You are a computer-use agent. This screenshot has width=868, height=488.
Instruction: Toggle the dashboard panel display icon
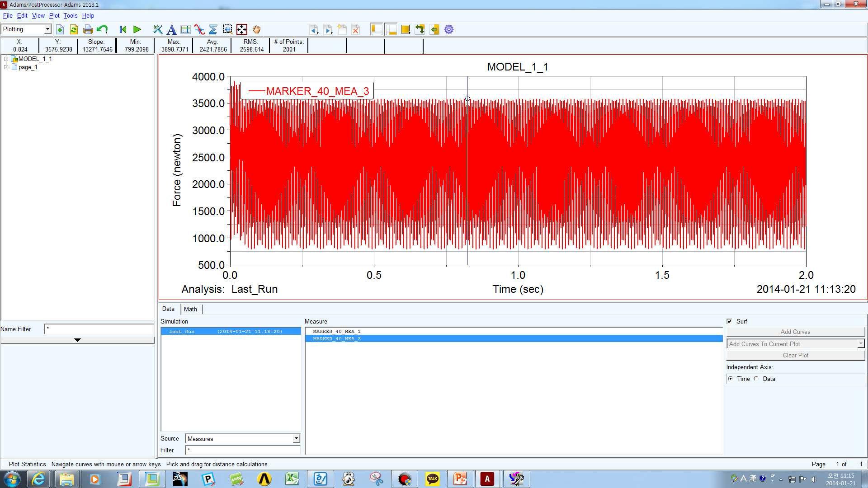[x=391, y=30]
